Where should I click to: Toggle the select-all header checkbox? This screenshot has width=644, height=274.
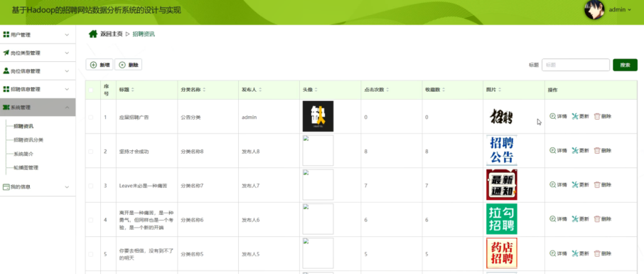coord(91,90)
